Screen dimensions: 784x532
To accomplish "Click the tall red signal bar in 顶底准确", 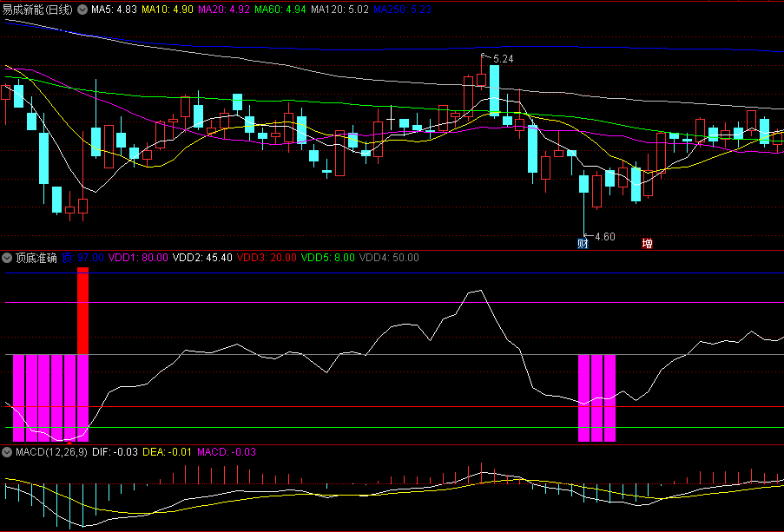I will [x=83, y=311].
